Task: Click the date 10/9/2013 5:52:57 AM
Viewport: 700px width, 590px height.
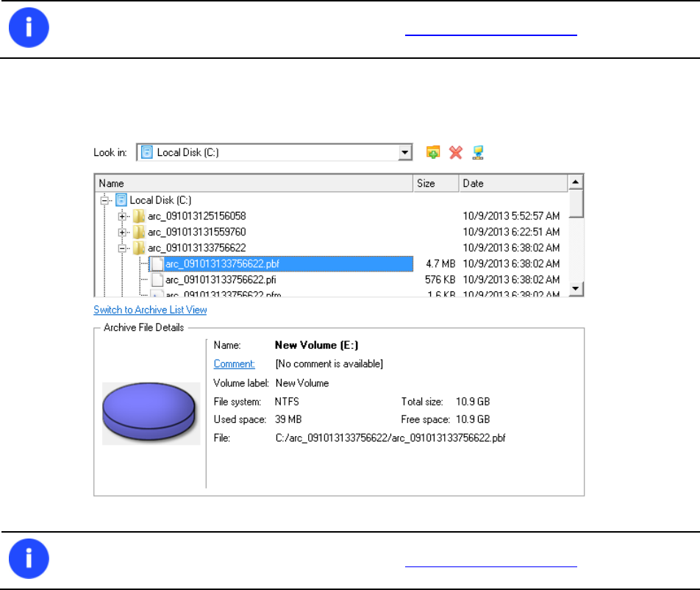Action: (x=511, y=216)
